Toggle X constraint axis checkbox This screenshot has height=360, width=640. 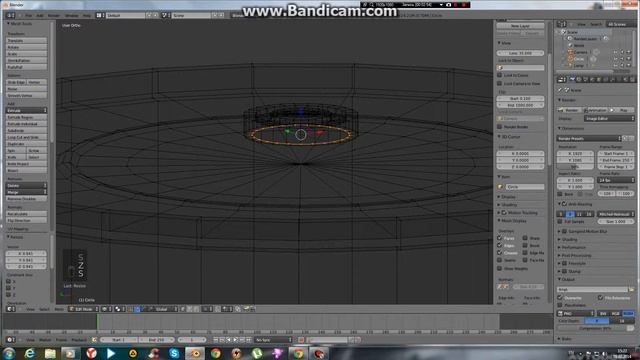[9, 281]
